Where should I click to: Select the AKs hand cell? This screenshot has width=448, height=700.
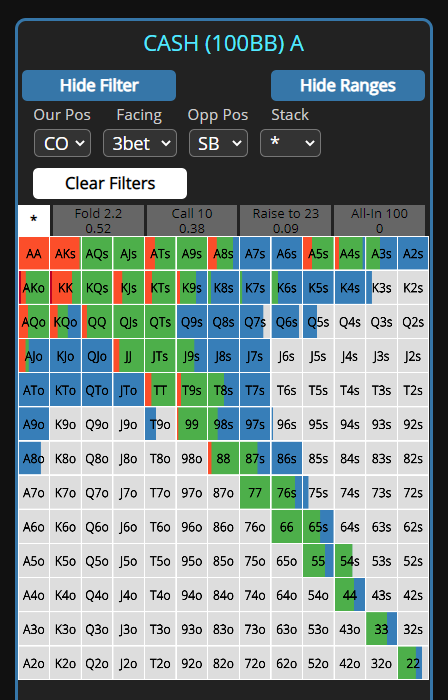[x=65, y=254]
